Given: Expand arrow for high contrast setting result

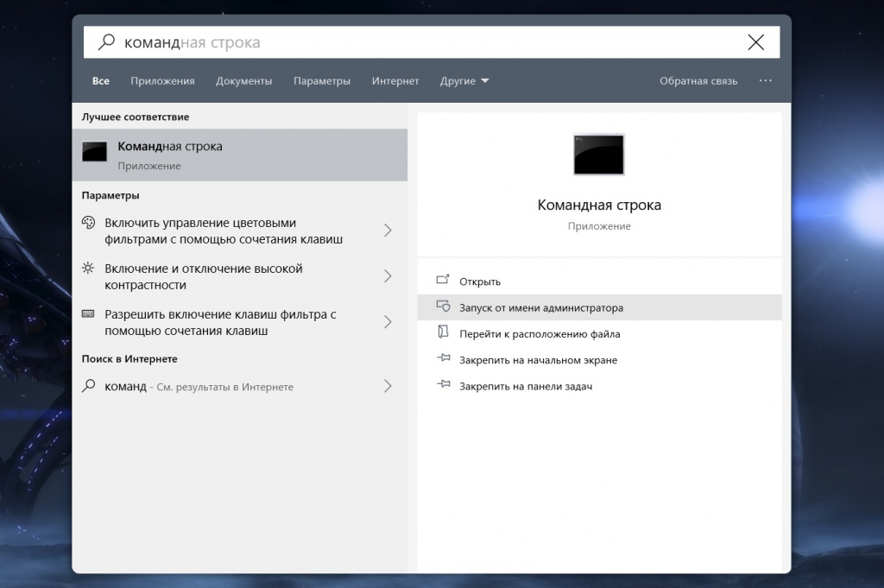Looking at the screenshot, I should click(x=388, y=275).
